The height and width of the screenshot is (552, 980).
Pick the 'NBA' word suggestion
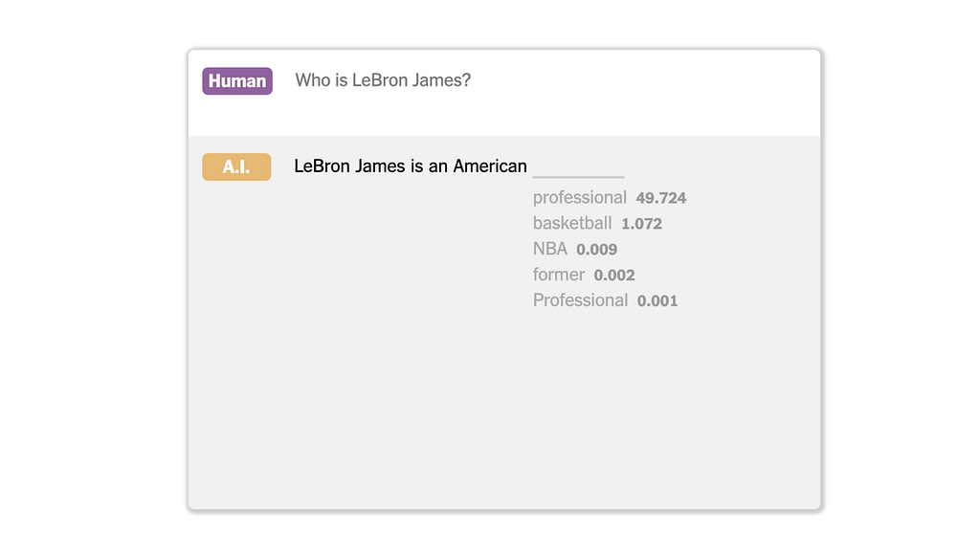(x=550, y=249)
